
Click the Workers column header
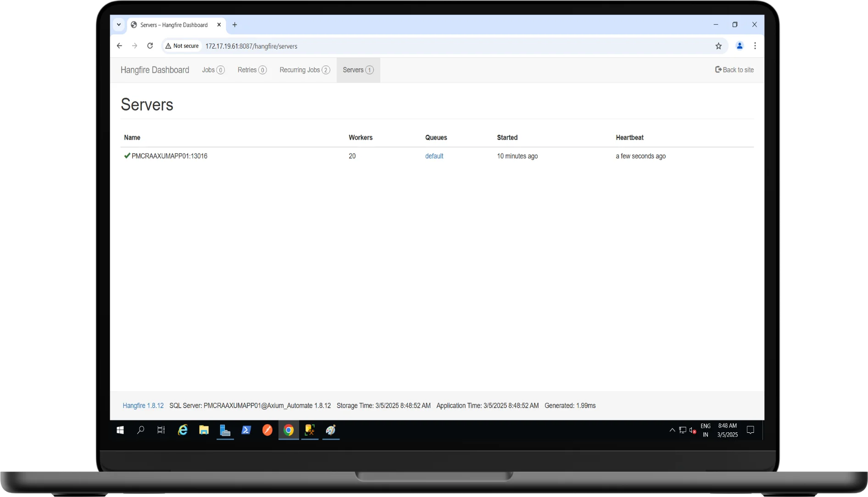[361, 138]
